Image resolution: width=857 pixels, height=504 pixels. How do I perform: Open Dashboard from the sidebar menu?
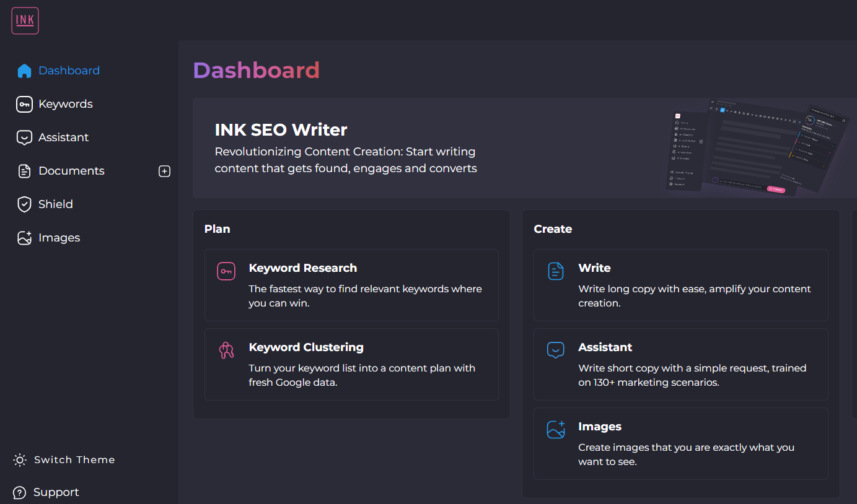(69, 71)
